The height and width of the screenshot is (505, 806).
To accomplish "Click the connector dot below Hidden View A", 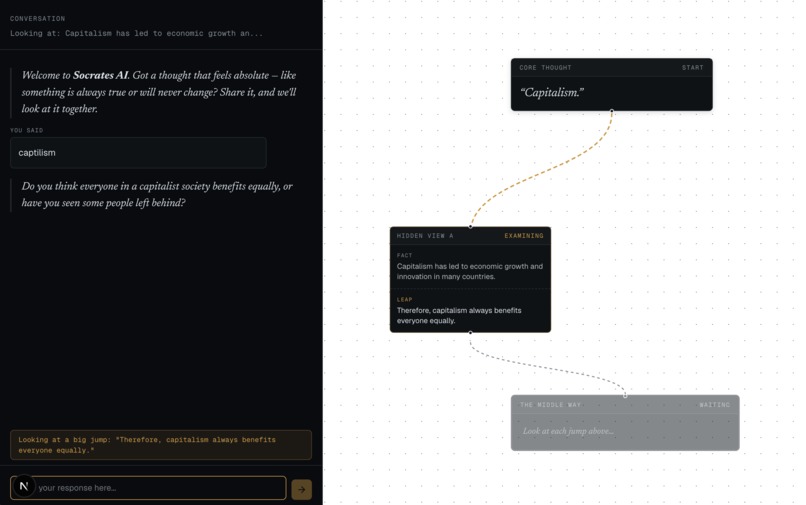I will click(x=470, y=333).
